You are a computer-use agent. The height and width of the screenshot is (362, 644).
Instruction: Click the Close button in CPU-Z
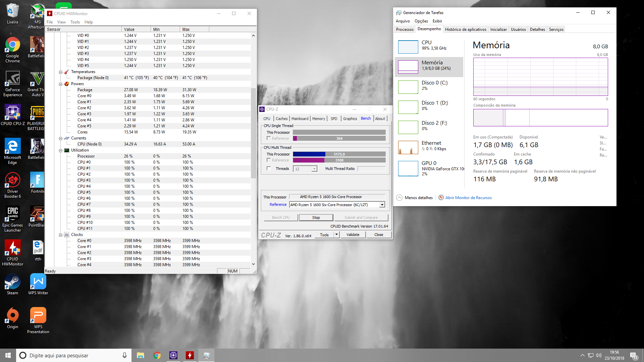(379, 235)
